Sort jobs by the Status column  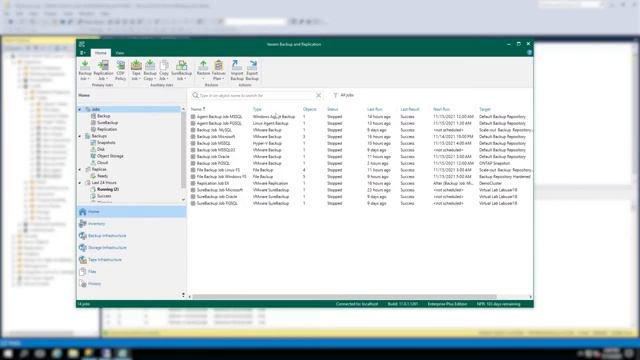(333, 109)
